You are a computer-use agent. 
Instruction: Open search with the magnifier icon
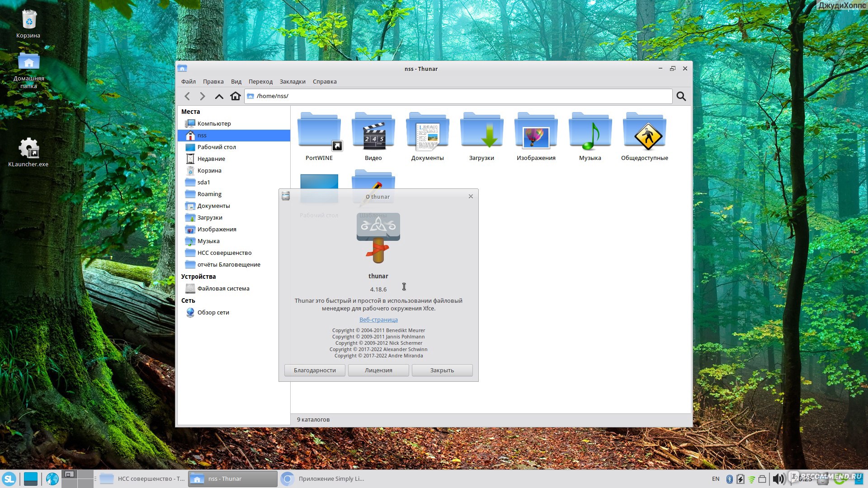pos(681,96)
